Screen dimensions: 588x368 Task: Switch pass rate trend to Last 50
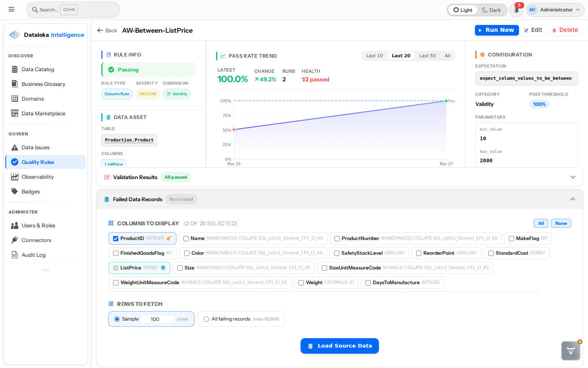[427, 56]
